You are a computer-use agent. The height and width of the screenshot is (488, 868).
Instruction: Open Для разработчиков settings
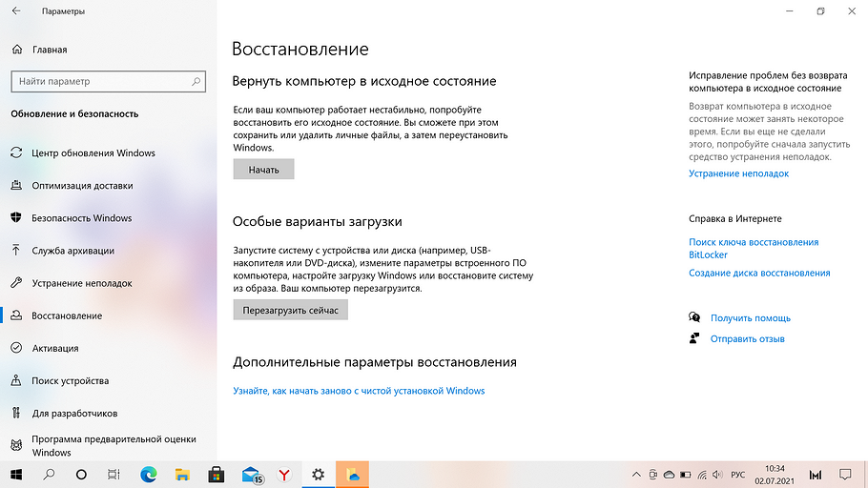74,414
